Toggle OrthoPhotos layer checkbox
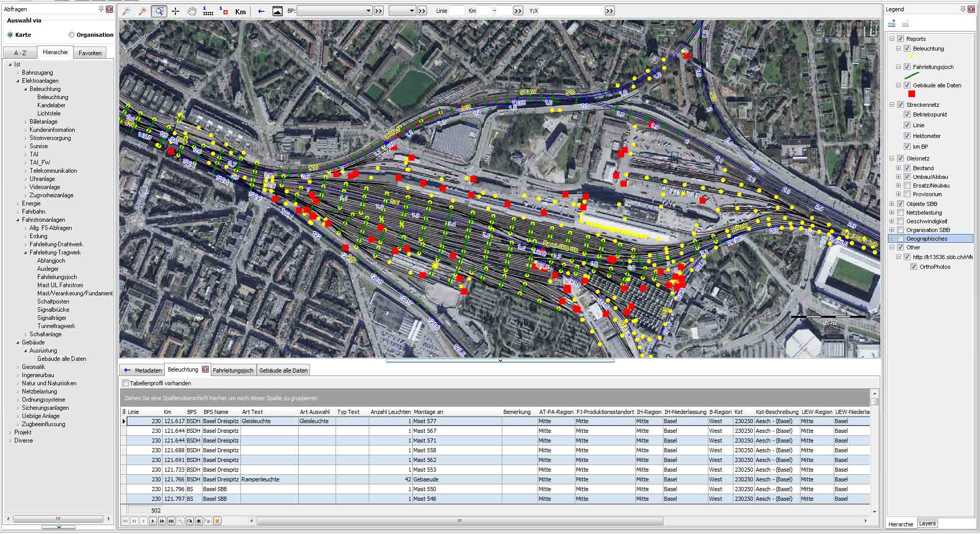 [x=914, y=267]
